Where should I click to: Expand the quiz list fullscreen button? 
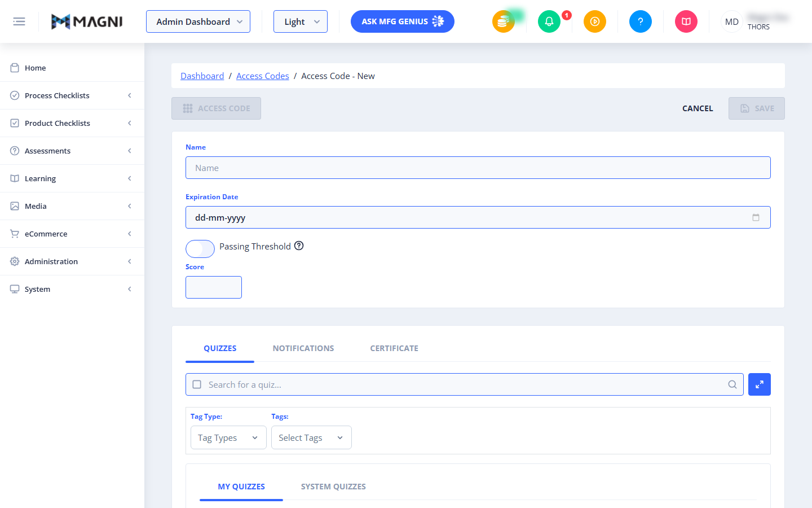pyautogui.click(x=760, y=384)
